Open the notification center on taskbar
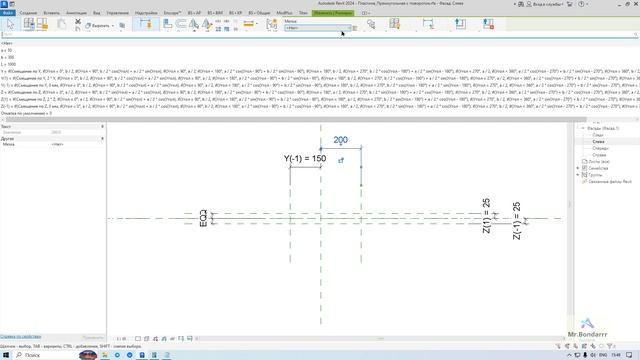The height and width of the screenshot is (360, 640). tap(629, 355)
